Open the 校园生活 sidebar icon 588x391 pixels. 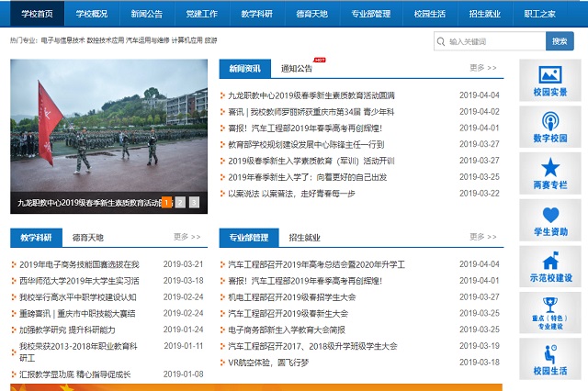550,354
